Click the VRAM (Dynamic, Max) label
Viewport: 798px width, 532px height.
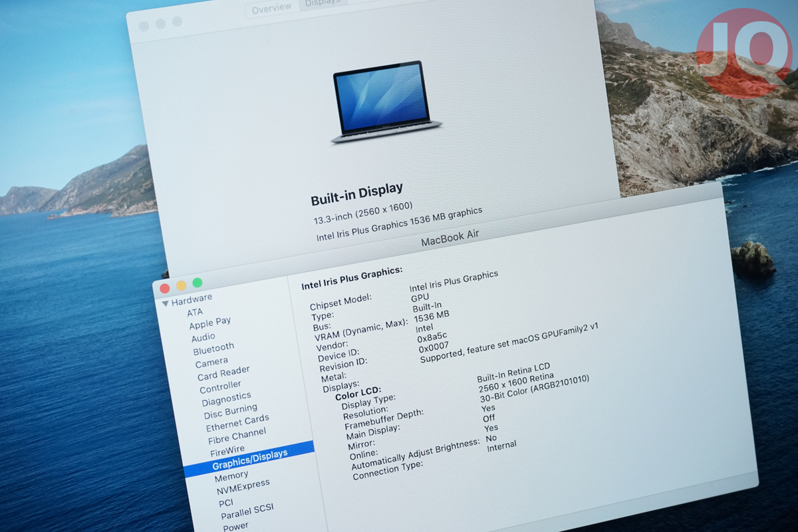coord(360,330)
